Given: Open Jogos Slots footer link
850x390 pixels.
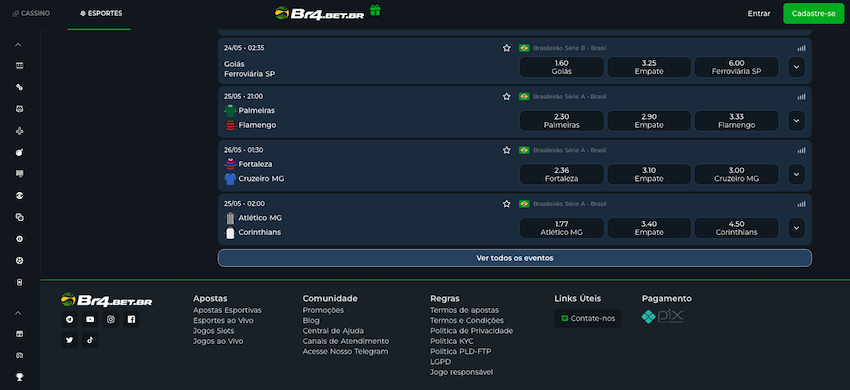Looking at the screenshot, I should coord(214,331).
